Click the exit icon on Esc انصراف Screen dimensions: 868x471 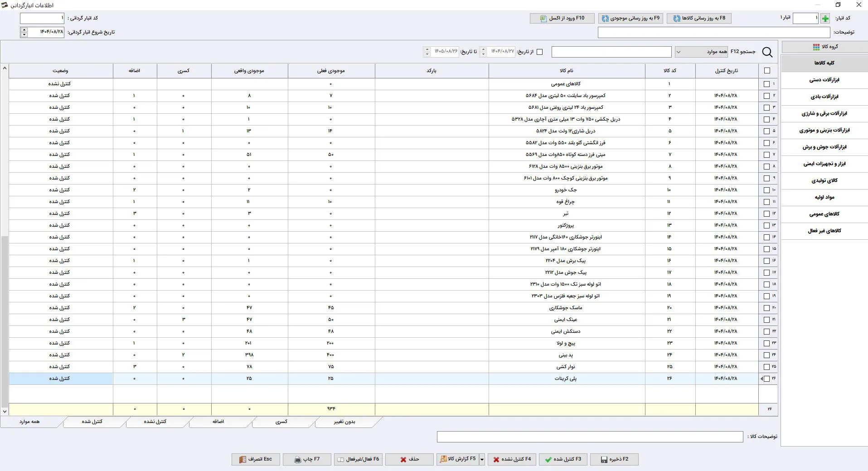(x=242, y=460)
